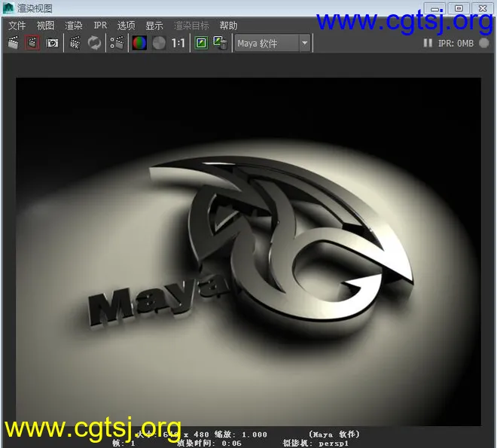497x448 pixels.
Task: Open the 文件 menu
Action: click(17, 26)
